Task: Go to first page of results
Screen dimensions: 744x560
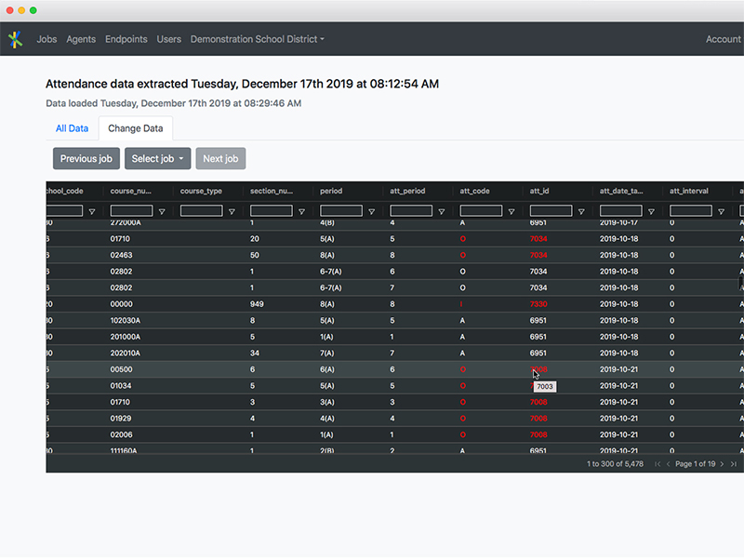Action: click(658, 463)
